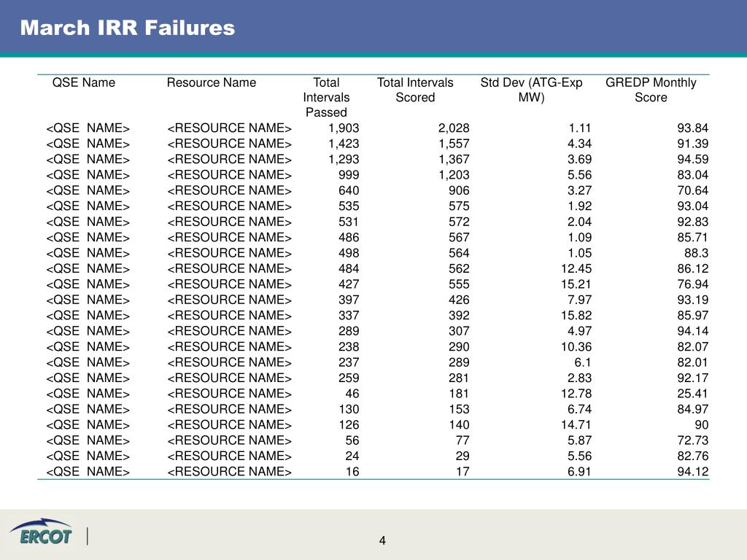Click the 906 intervals scored value
The image size is (747, 560).
459,190
